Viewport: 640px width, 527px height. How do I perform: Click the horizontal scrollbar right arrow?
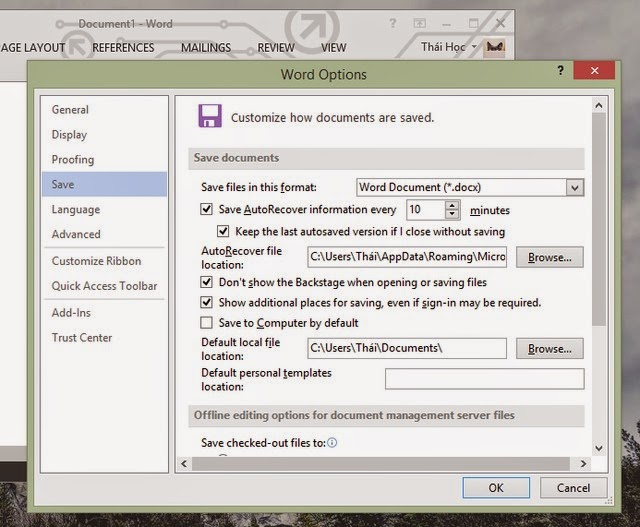583,463
